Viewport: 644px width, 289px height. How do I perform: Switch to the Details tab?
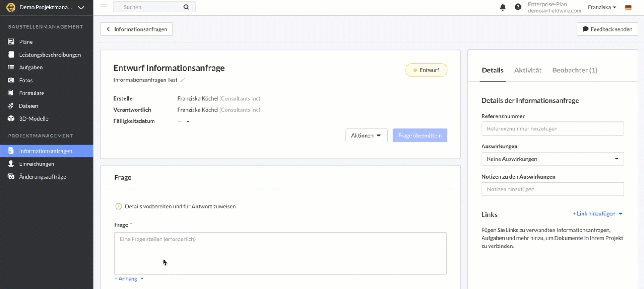(x=493, y=70)
